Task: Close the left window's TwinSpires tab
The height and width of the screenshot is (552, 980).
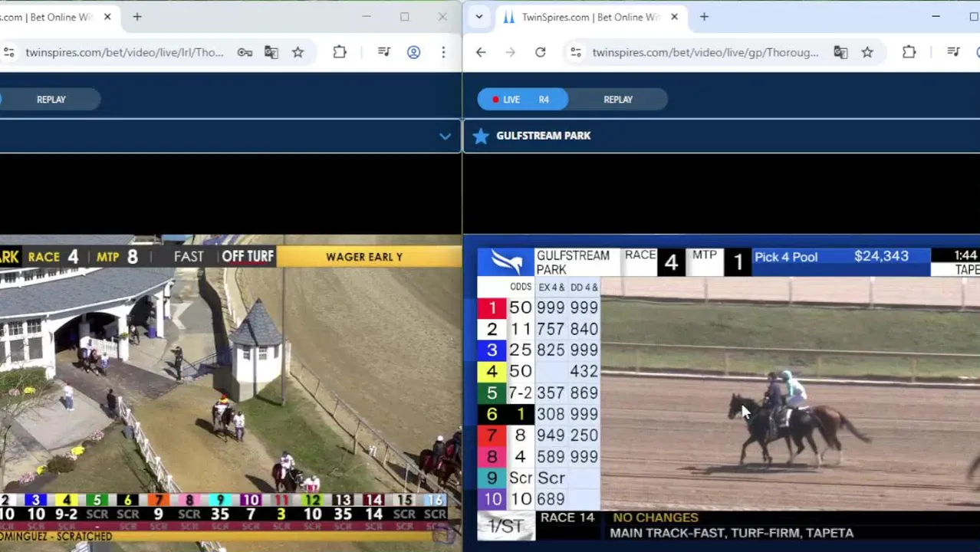Action: (x=107, y=17)
